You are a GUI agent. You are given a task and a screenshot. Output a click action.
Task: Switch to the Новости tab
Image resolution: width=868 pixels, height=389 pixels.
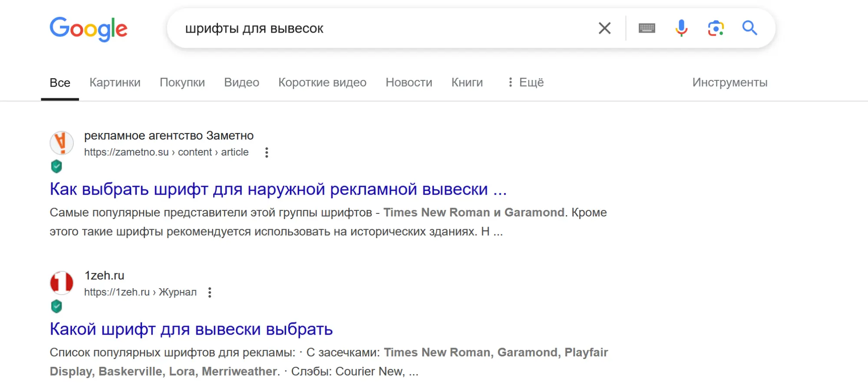point(409,83)
